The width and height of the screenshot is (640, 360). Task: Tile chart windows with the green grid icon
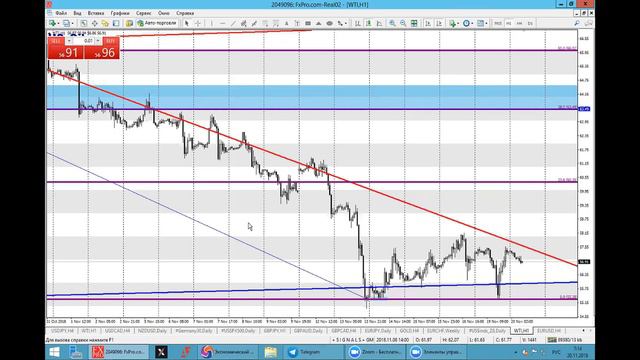click(414, 23)
